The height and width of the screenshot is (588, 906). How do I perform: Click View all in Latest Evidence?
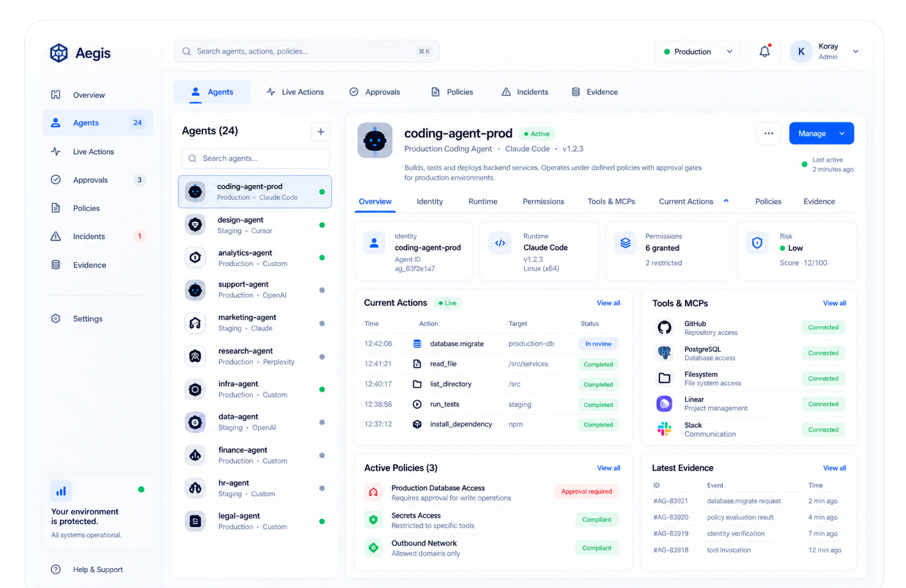point(834,468)
